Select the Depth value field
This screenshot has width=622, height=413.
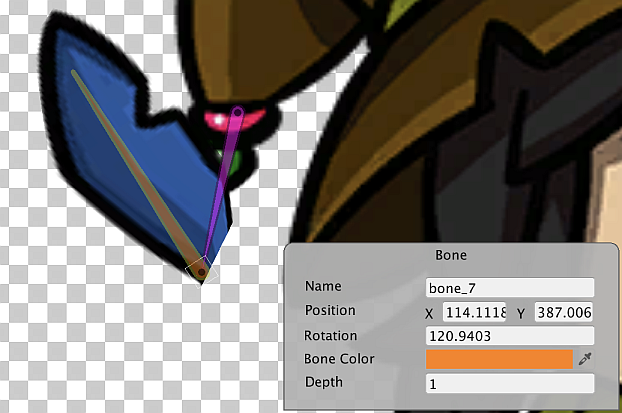510,383
